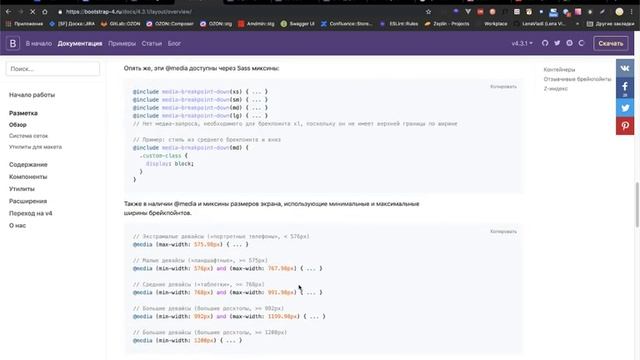Screen dimensions: 640x360
Task: Jump to Контейнеры in the page contents
Action: pyautogui.click(x=559, y=69)
